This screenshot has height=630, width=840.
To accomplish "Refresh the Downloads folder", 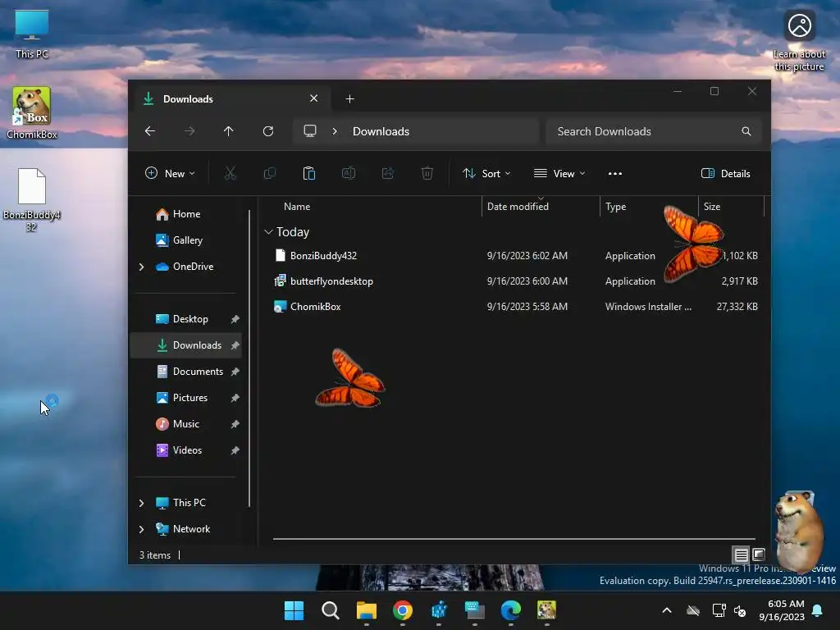I will tap(268, 131).
